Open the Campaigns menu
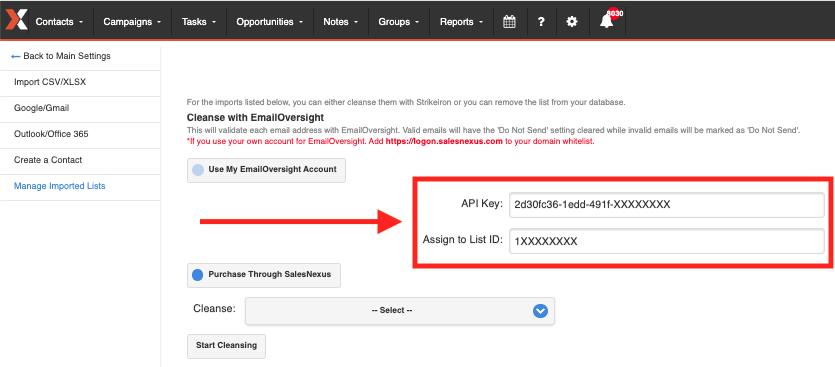 132,22
